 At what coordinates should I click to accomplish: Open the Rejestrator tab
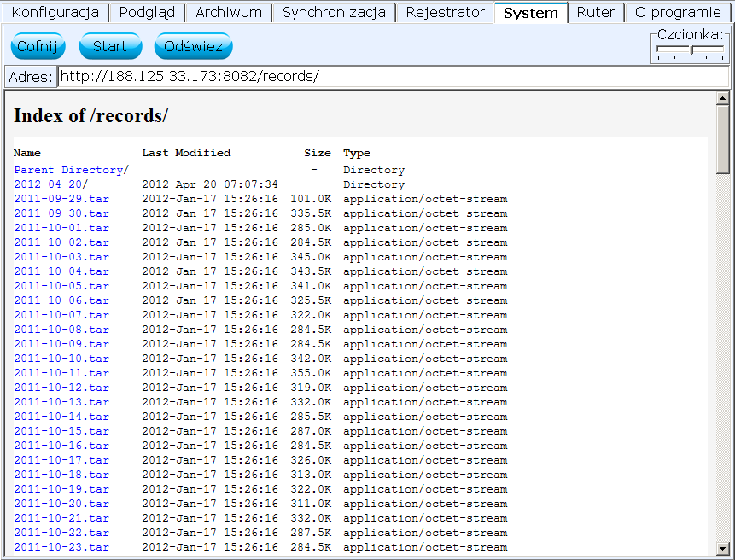coord(446,12)
